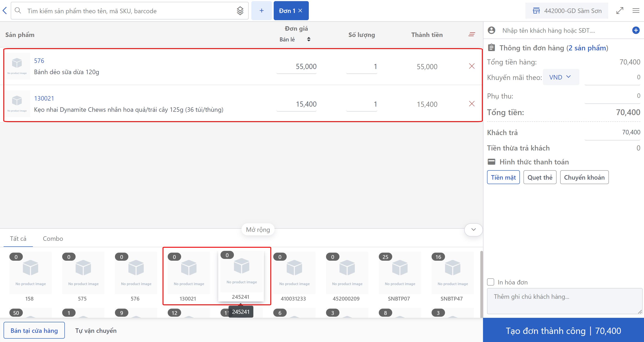Select Quẹt thẻ payment method
This screenshot has width=644, height=342.
(540, 177)
